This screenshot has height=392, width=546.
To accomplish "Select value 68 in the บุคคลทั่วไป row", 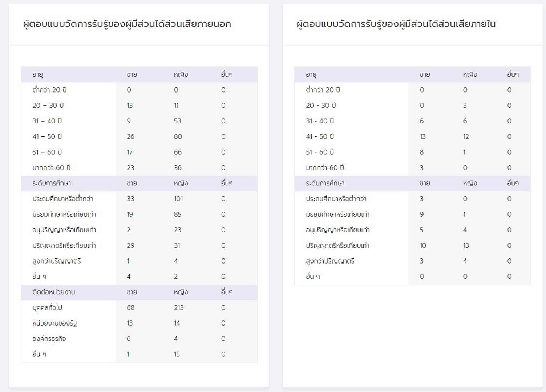I will (x=131, y=308).
